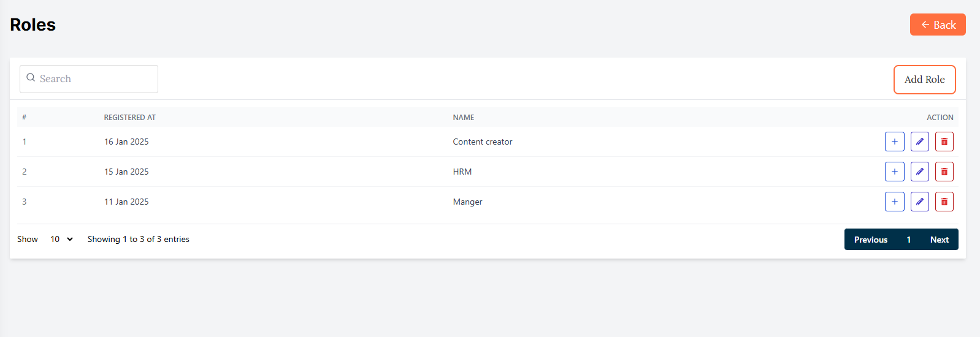Click the search magnifier icon

[31, 78]
